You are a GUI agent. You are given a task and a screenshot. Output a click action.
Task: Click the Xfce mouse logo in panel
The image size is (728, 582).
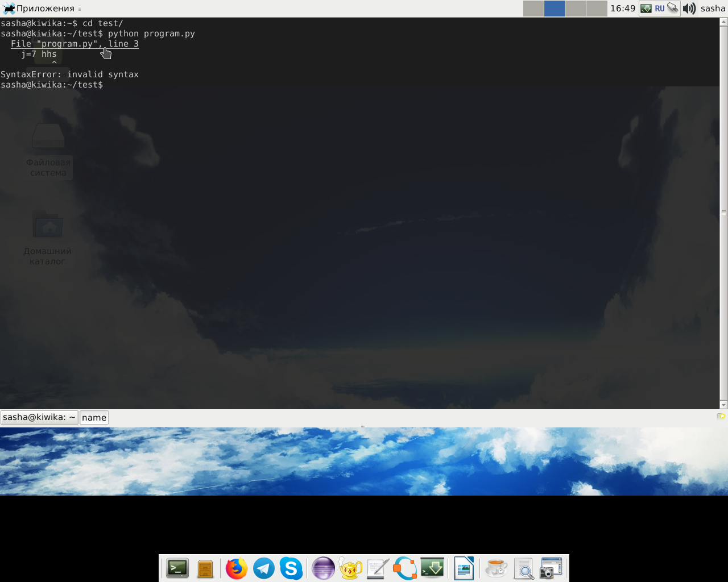[9, 9]
